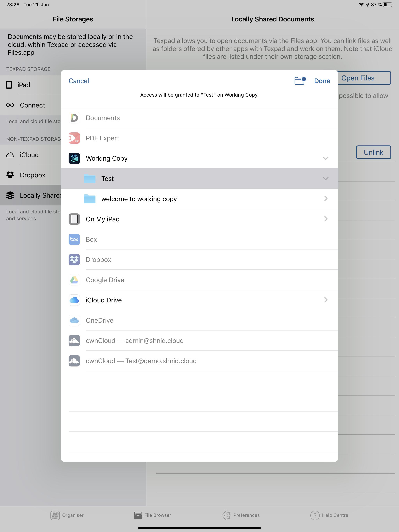Open the Help Centre tab
This screenshot has width=399, height=532.
pos(329,515)
